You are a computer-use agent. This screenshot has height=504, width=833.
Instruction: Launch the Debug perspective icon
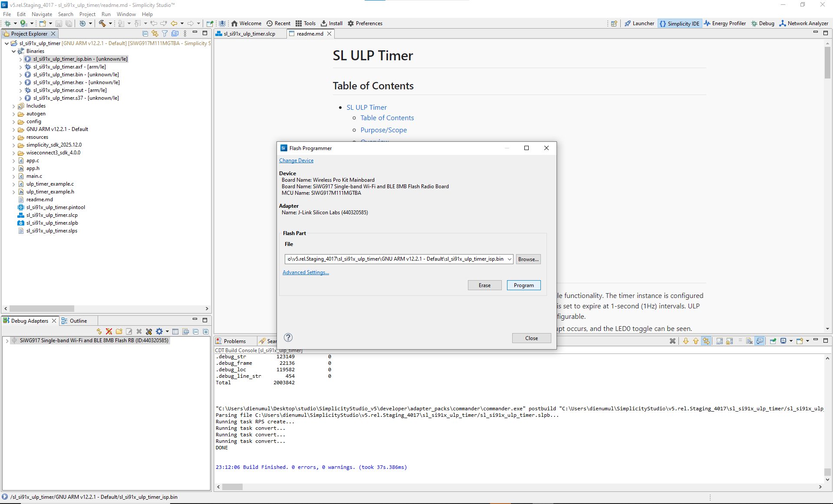(763, 23)
